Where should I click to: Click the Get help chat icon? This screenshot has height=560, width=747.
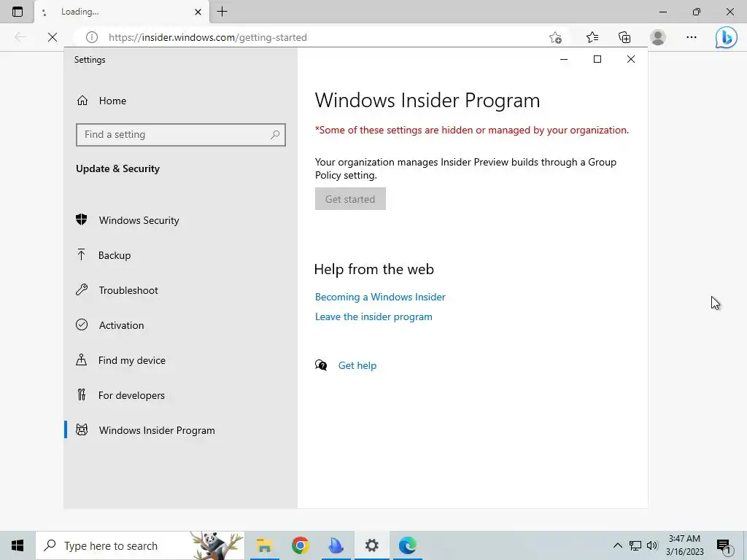tap(321, 365)
